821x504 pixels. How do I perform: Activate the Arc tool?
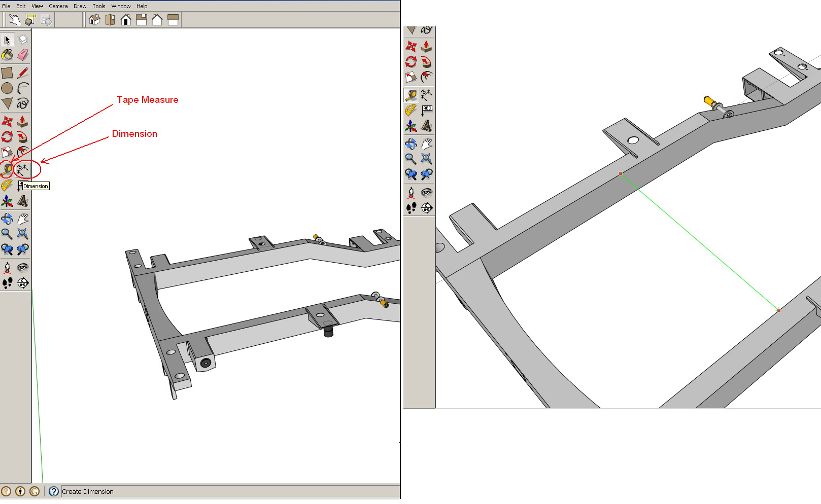(23, 88)
